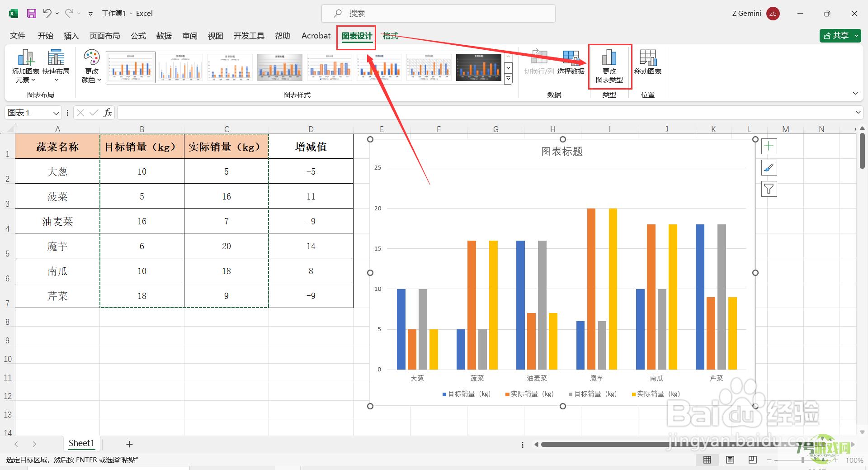Click column D header
Viewport: 868px width, 470px height.
click(x=311, y=129)
